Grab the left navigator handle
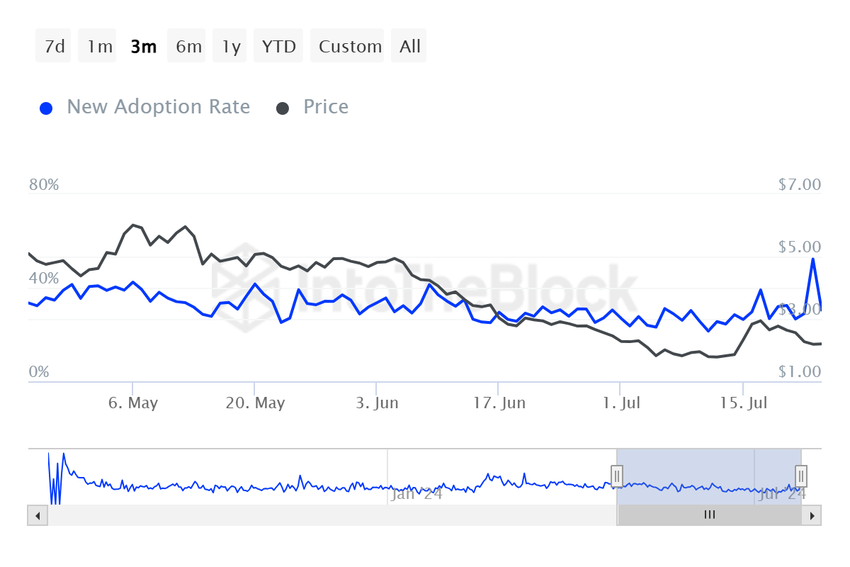Viewport: 850px width, 567px height. coord(618,475)
